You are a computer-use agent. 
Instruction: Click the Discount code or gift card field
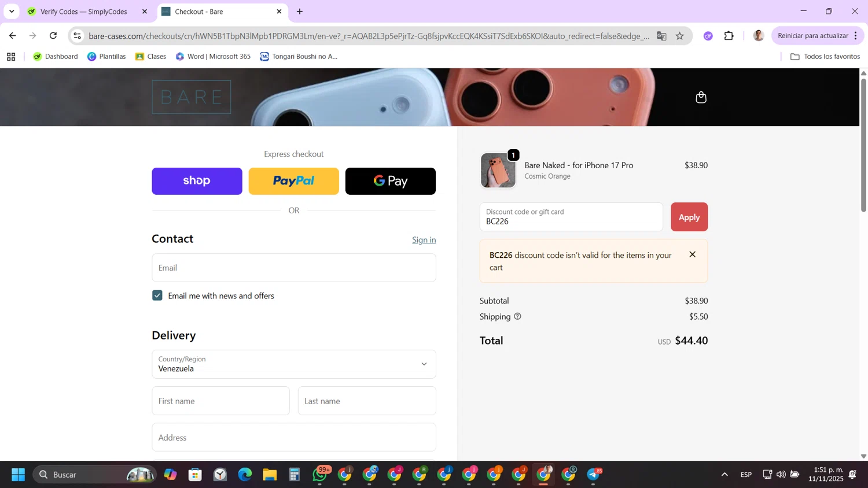click(x=571, y=217)
